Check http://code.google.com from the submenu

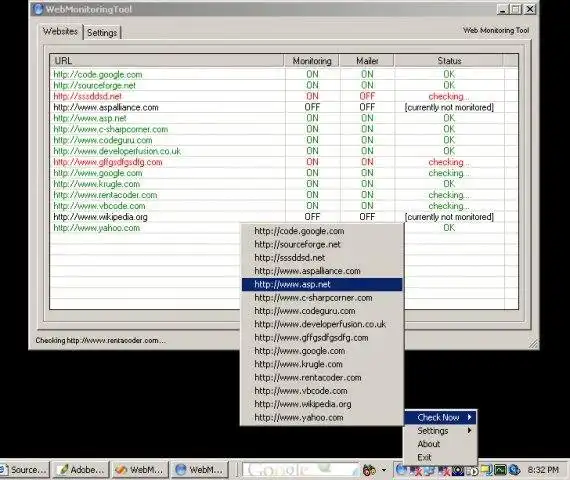tap(322, 231)
